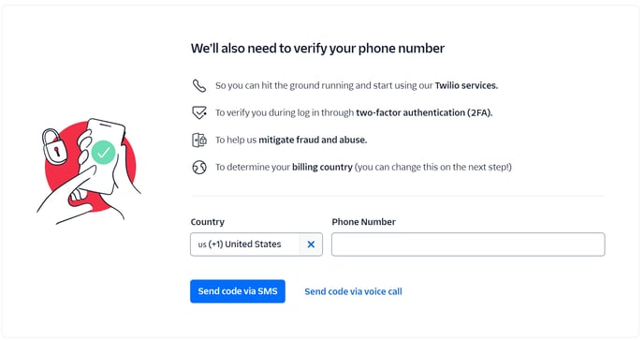Click the verify your phone number heading
Viewport: 644px width, 340px height.
tap(317, 49)
